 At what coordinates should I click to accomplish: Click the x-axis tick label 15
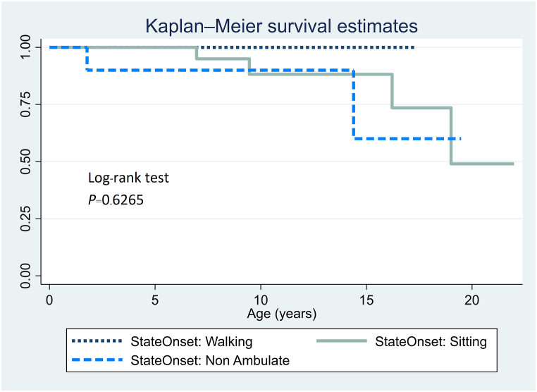pyautogui.click(x=366, y=298)
